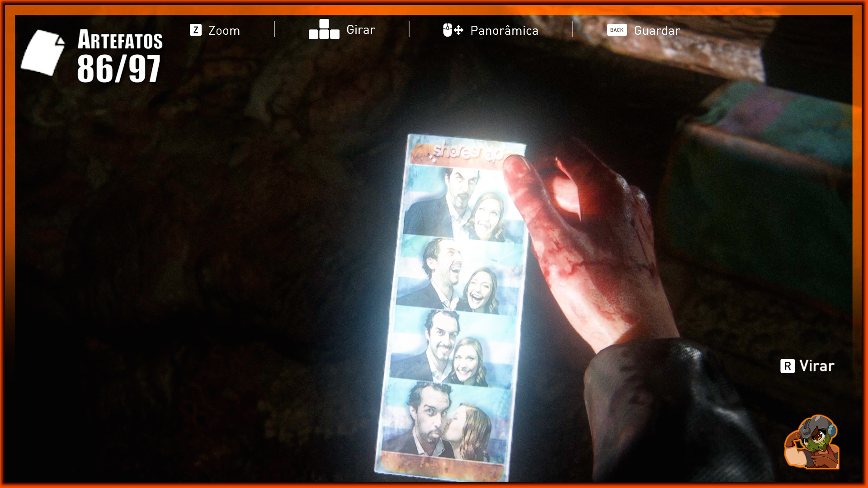Click the helmeted character channel logo

[x=812, y=442]
